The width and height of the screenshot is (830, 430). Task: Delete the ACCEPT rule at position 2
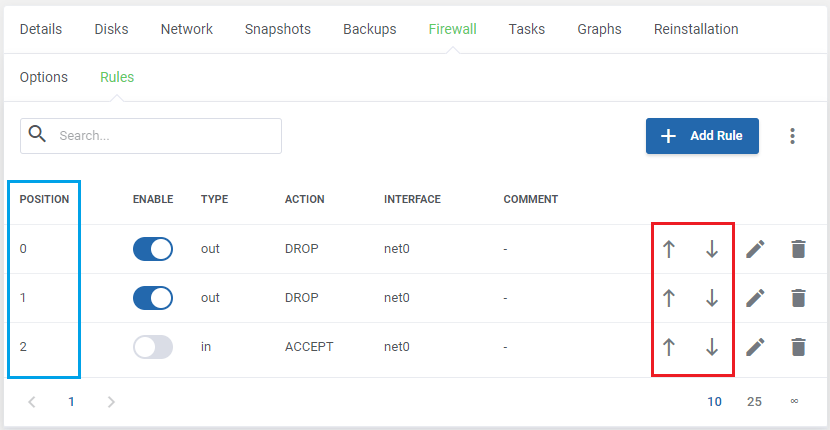[798, 347]
